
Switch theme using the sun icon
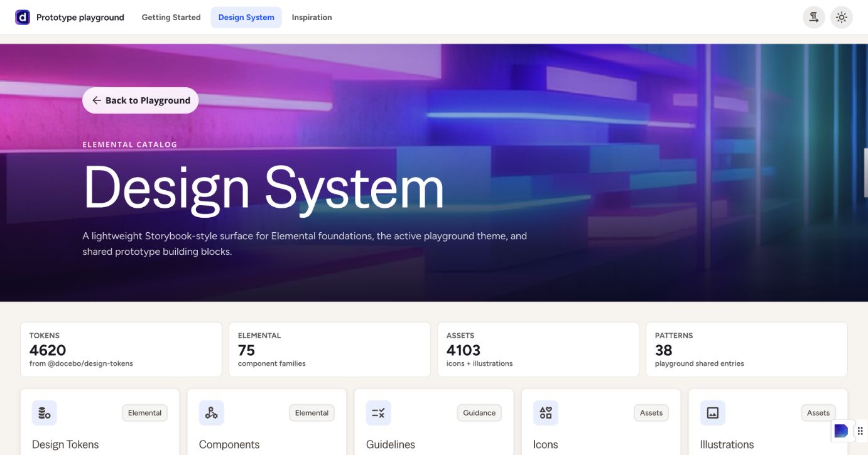[x=842, y=18]
